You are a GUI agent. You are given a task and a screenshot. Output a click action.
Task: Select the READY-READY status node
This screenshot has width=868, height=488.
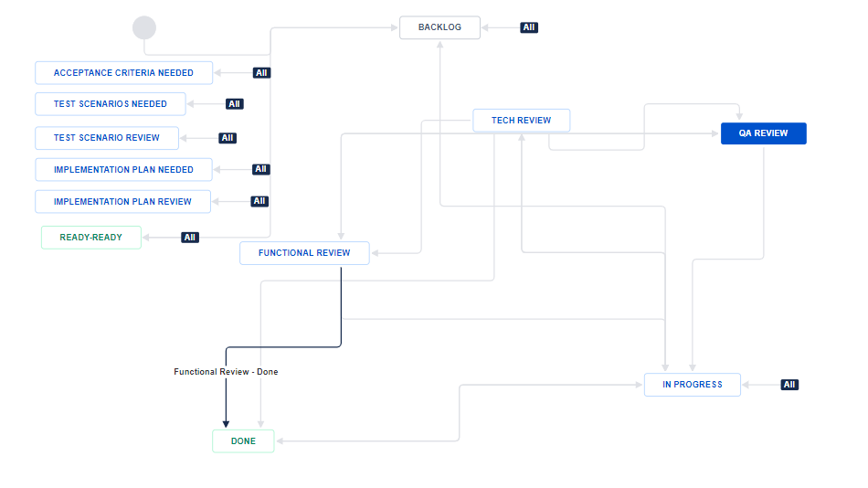pos(91,238)
